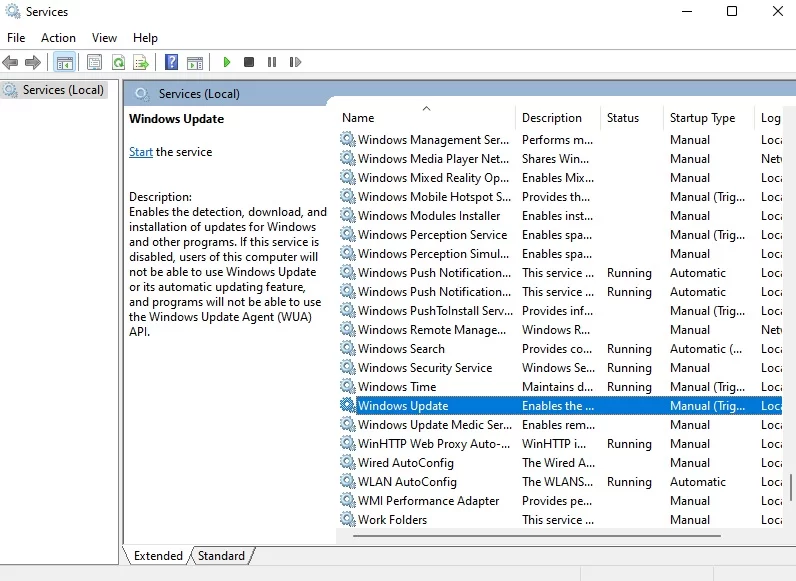This screenshot has width=796, height=581.
Task: Select Services (Local) in console tree
Action: pos(54,90)
